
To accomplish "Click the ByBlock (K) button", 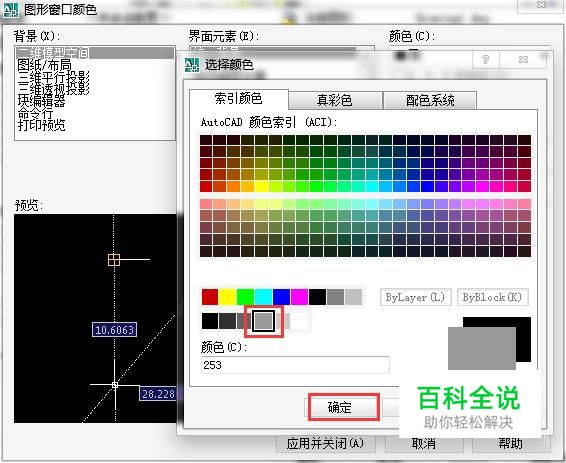I will [493, 297].
